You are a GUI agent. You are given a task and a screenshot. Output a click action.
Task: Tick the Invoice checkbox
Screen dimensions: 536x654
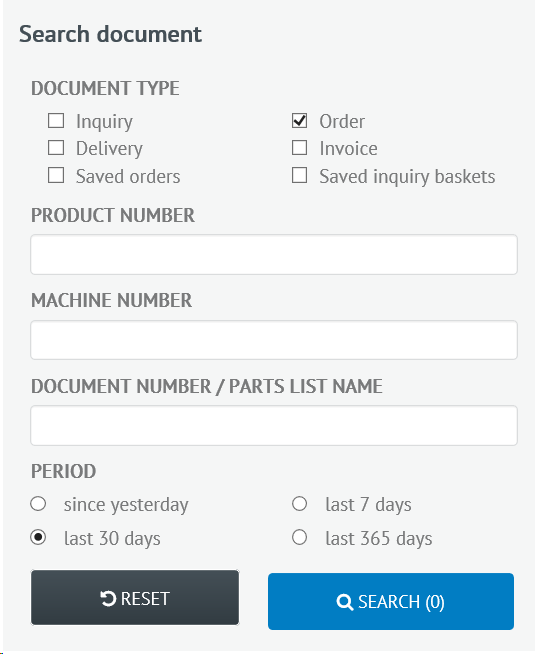[299, 148]
